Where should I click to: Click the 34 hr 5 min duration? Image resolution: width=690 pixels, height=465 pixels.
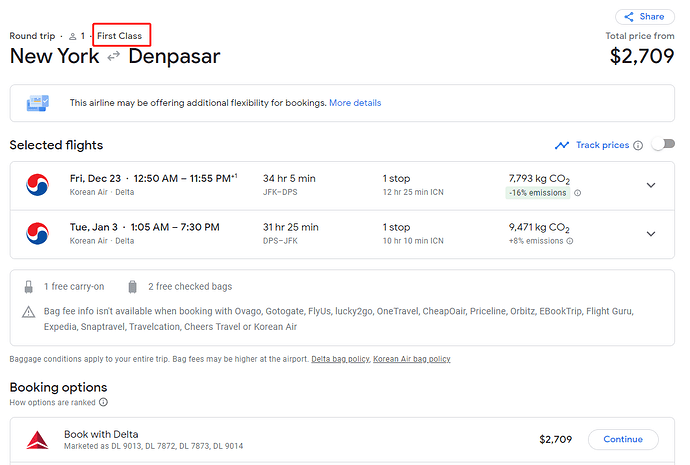click(289, 178)
